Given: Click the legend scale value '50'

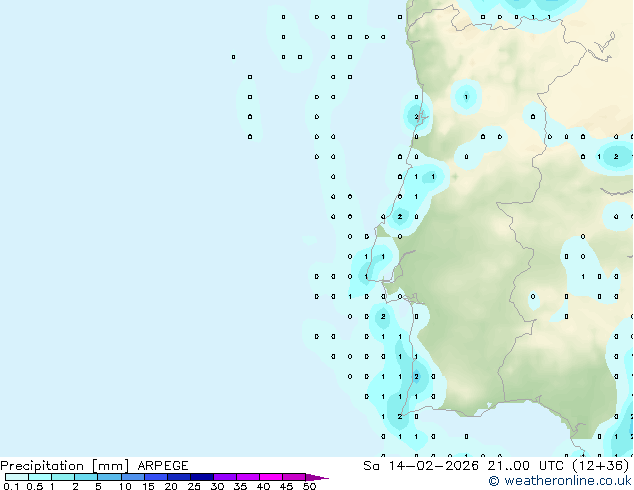Looking at the screenshot, I should coord(309,486).
